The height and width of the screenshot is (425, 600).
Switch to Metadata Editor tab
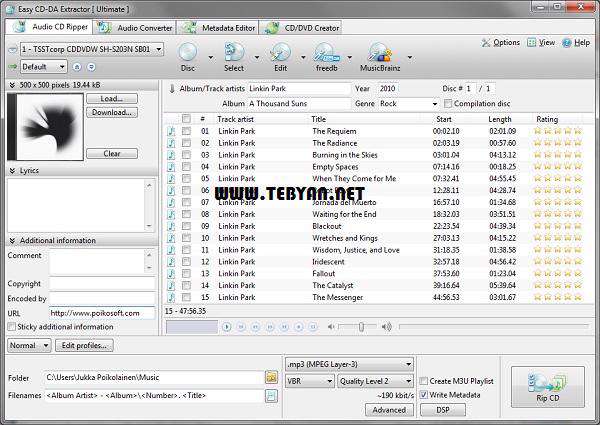click(218, 28)
